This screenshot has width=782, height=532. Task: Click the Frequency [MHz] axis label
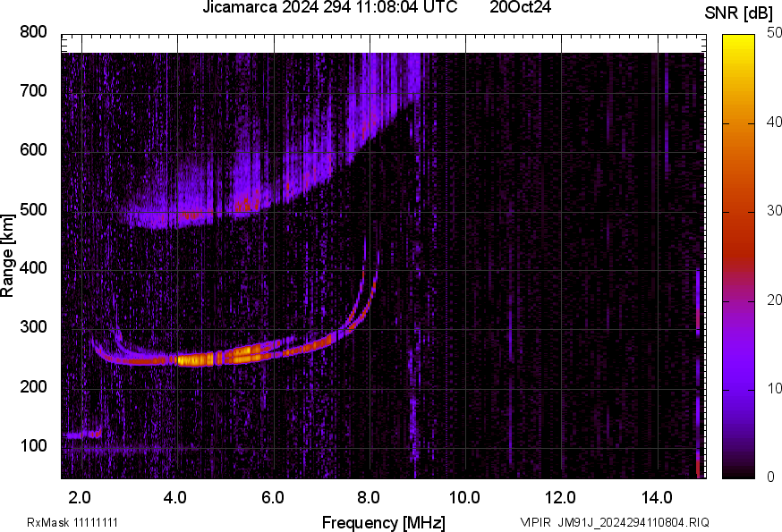pyautogui.click(x=383, y=522)
